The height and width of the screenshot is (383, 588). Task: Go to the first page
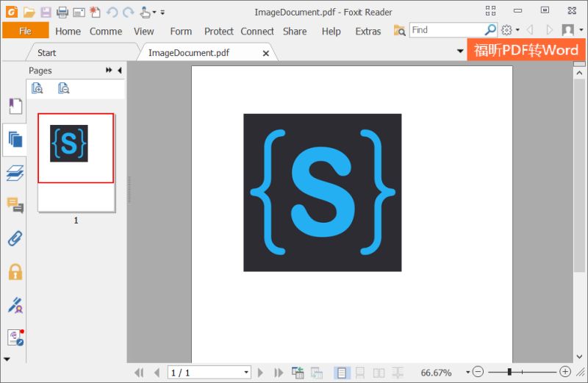coord(139,373)
